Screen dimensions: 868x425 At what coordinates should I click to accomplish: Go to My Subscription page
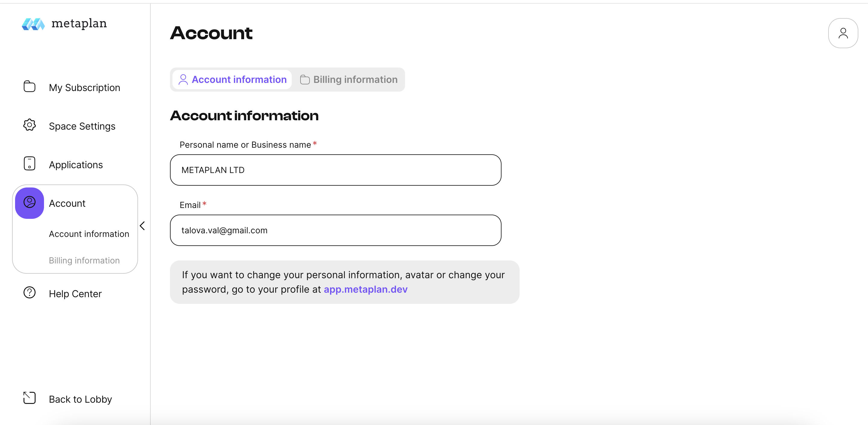(x=84, y=88)
